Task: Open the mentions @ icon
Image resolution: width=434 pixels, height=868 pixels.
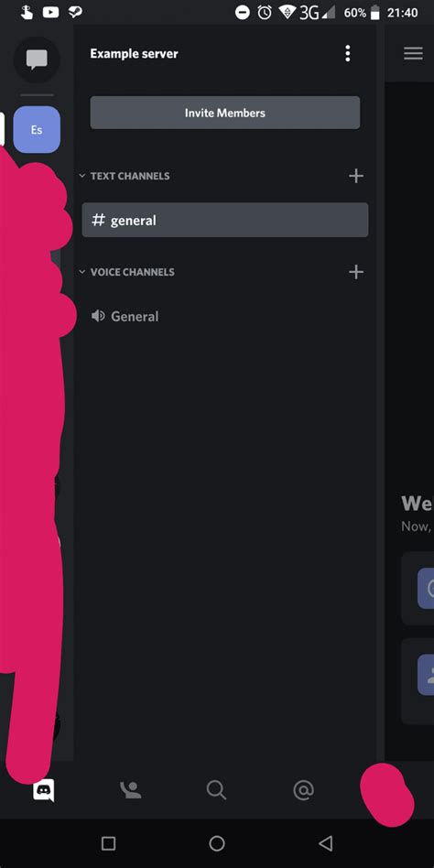Action: [x=303, y=790]
